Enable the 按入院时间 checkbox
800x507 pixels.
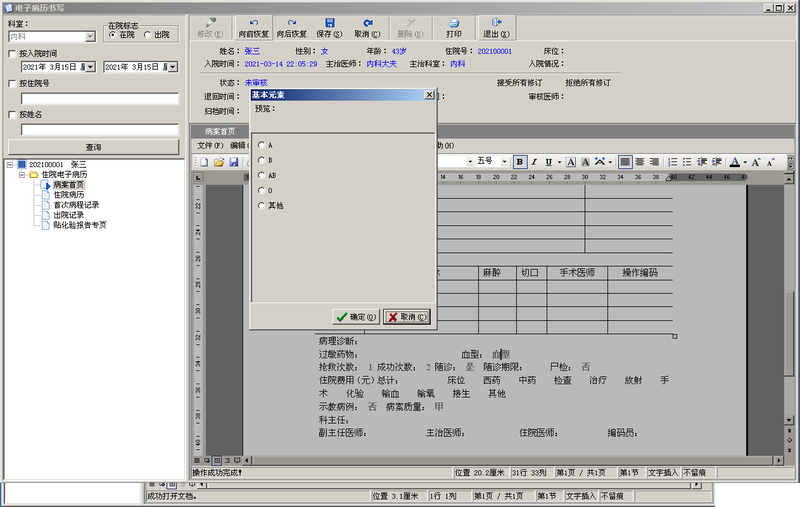(x=13, y=54)
